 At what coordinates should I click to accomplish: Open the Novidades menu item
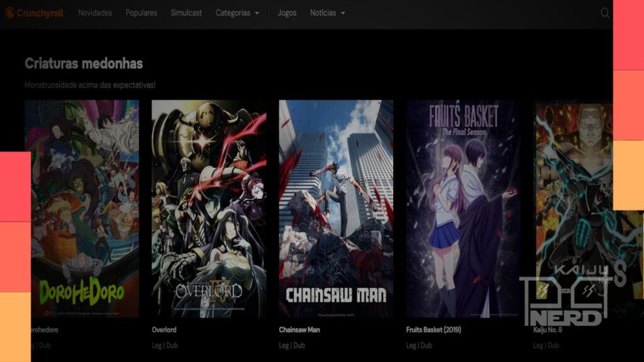[x=95, y=13]
